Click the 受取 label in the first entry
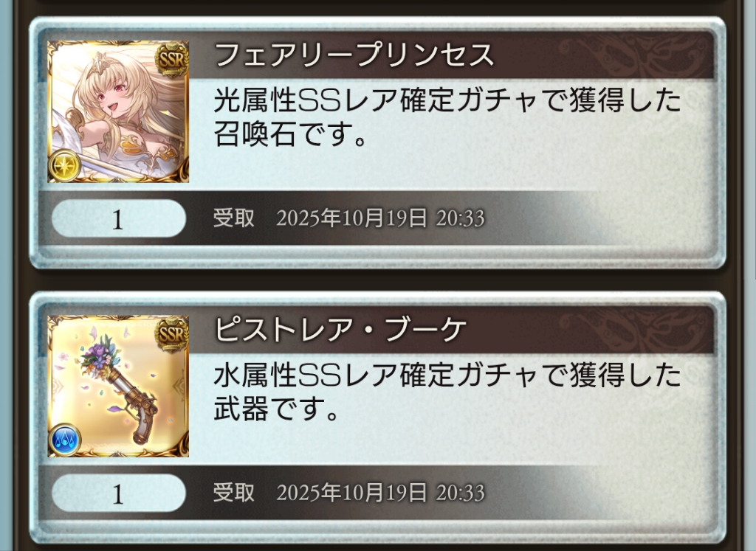Image resolution: width=756 pixels, height=551 pixels. pyautogui.click(x=234, y=218)
